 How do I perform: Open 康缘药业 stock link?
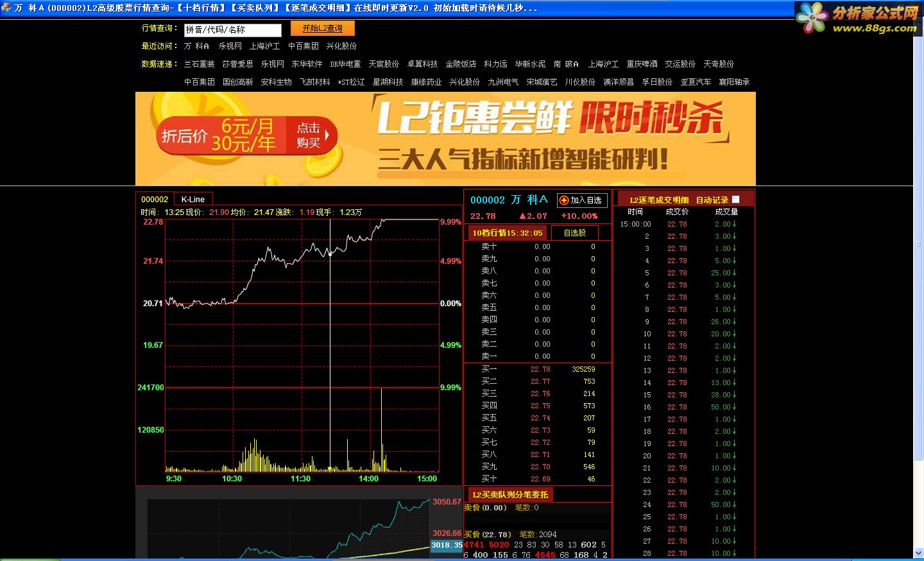[x=426, y=82]
